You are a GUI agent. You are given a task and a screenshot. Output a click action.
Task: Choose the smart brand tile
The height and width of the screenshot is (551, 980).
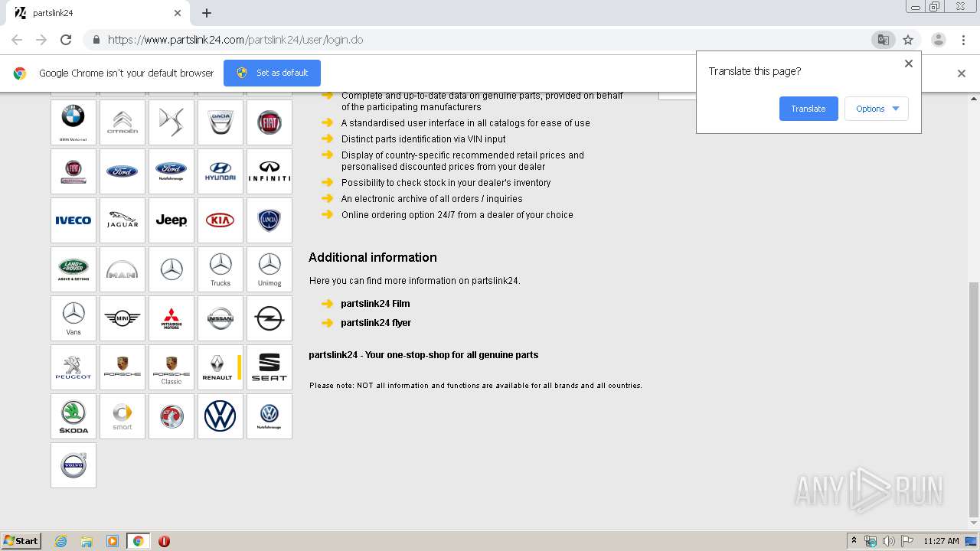(x=122, y=416)
